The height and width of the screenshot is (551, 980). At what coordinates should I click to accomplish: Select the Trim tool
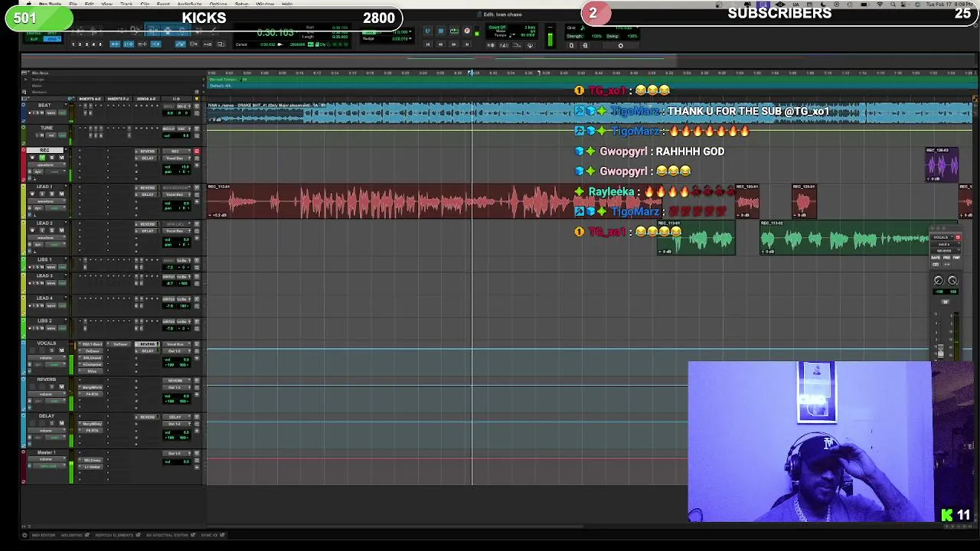[x=153, y=30]
